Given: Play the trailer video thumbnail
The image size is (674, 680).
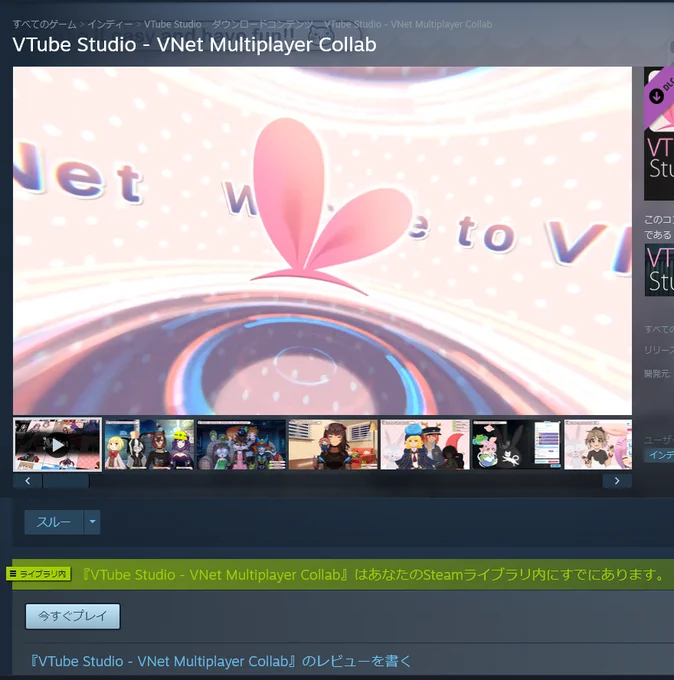Looking at the screenshot, I should [58, 445].
